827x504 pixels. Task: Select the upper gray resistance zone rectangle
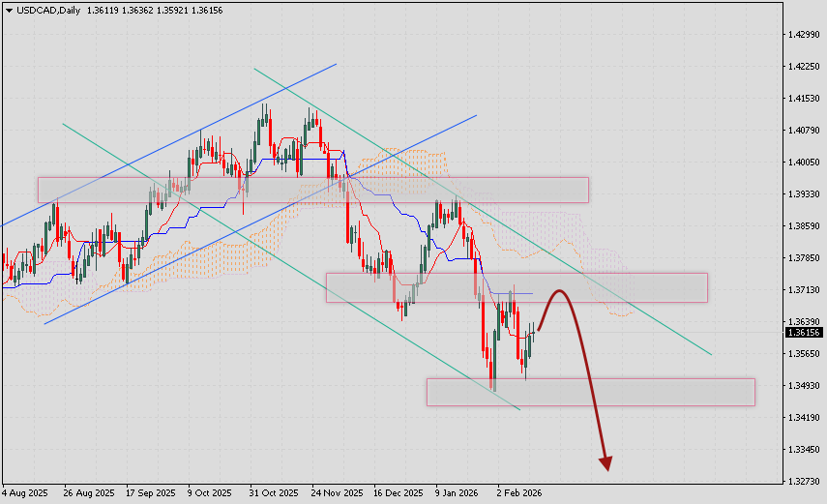[x=312, y=190]
